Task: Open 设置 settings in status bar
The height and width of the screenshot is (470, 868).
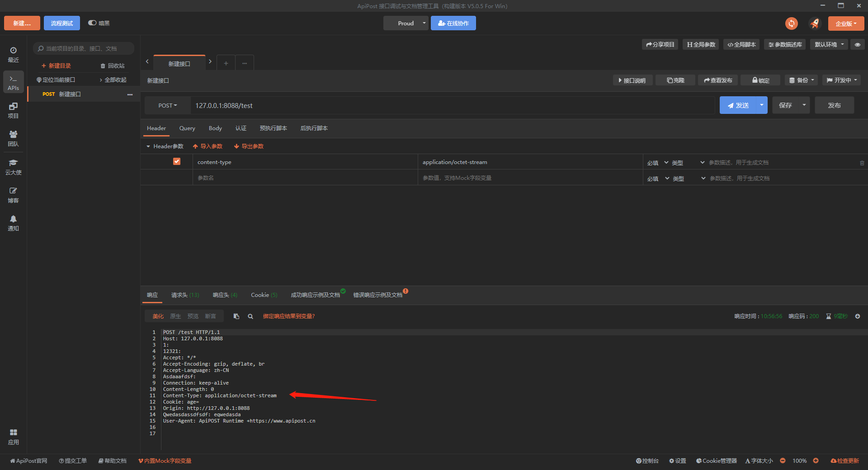Action: [678, 461]
